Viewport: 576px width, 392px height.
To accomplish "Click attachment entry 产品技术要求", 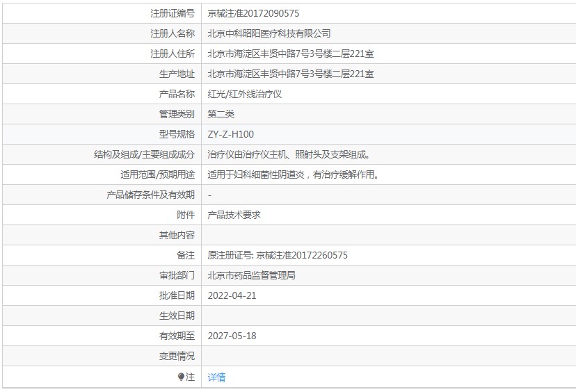I will (234, 215).
